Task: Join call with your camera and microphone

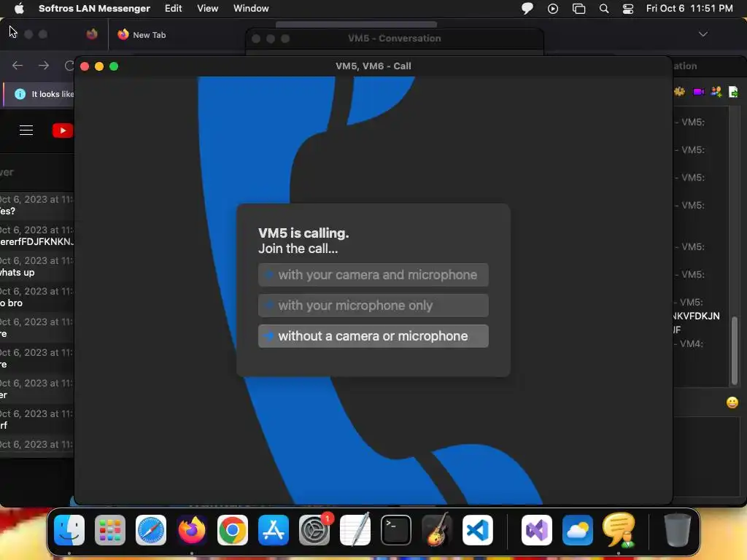Action: click(373, 275)
